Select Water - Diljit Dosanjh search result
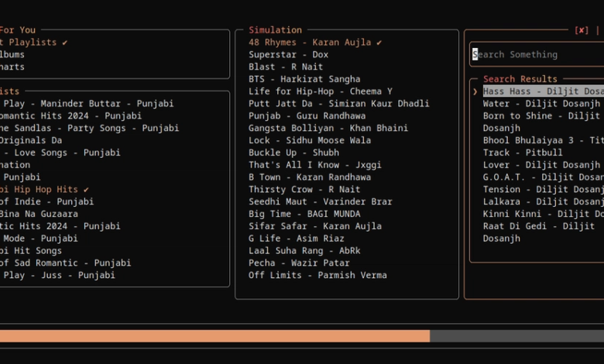 point(541,104)
